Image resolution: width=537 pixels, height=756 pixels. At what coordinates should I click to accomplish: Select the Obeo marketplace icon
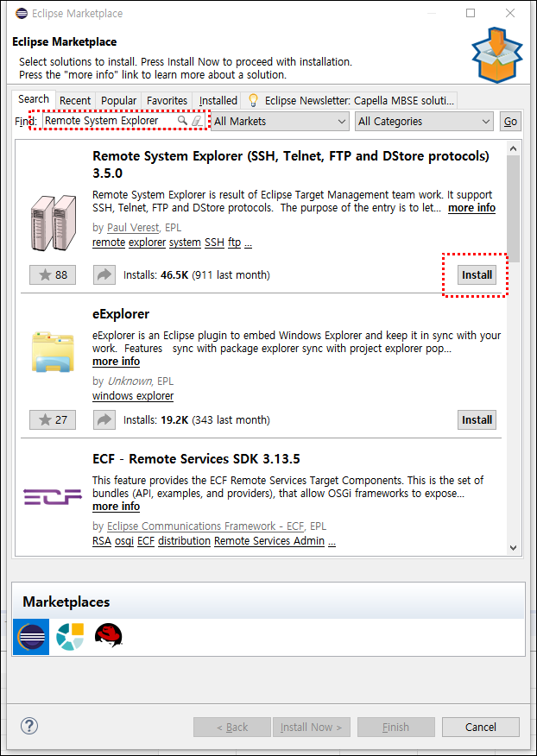point(70,636)
